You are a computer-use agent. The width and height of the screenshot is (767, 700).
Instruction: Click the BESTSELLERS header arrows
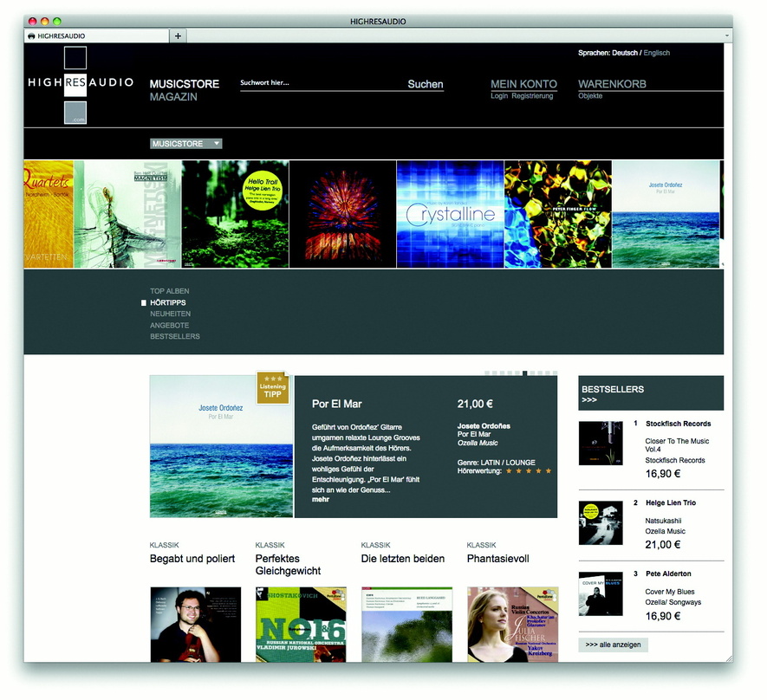589,400
